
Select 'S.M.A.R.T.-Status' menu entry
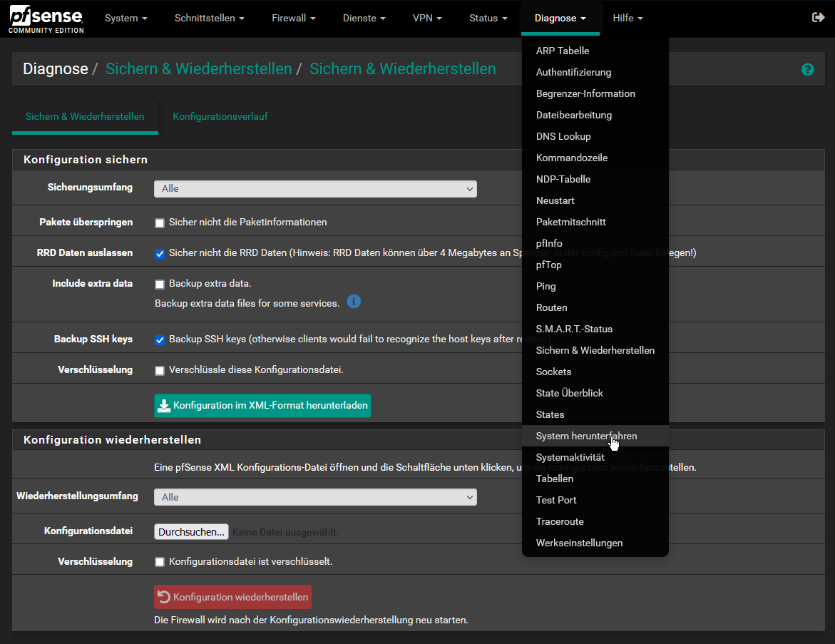(x=595, y=329)
